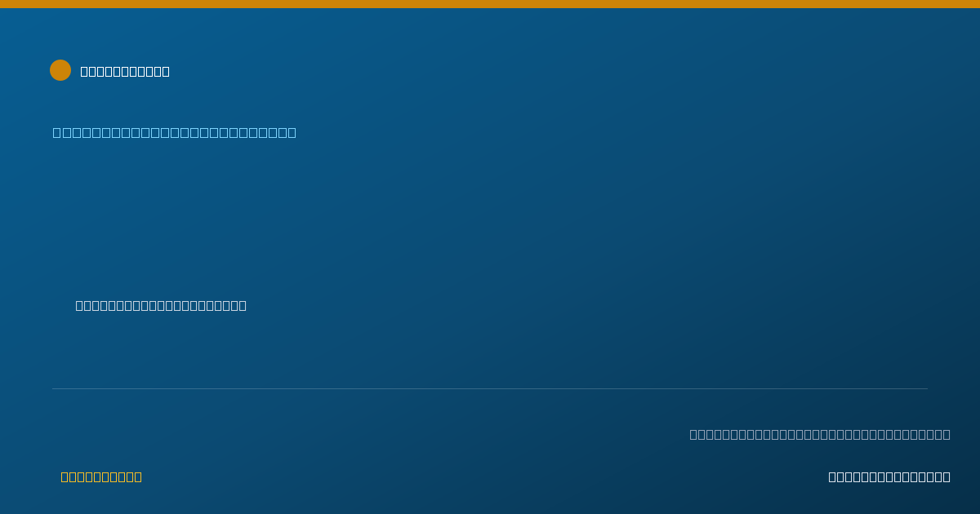The width and height of the screenshot is (980, 514).
Task: Select the white title beside the orange circle
Action: pyautogui.click(x=125, y=71)
